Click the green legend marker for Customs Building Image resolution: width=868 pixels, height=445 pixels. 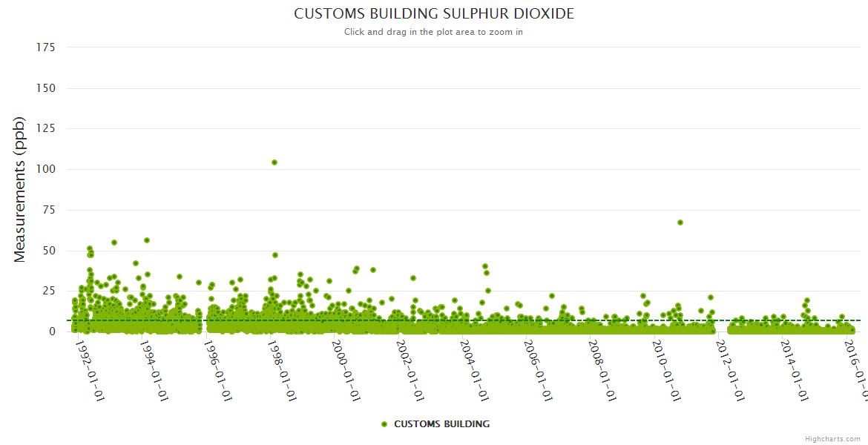point(384,424)
